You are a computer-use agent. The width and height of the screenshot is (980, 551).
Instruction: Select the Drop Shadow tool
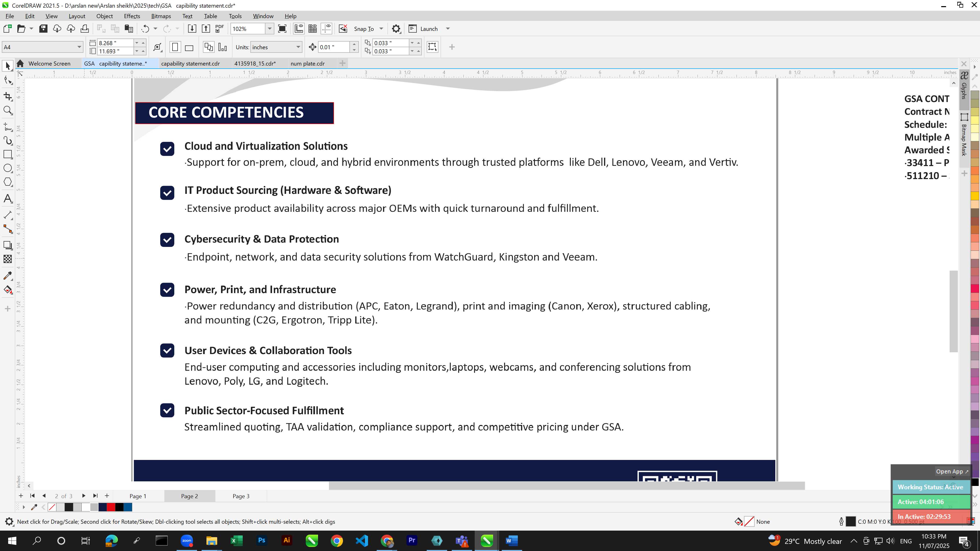pyautogui.click(x=8, y=245)
